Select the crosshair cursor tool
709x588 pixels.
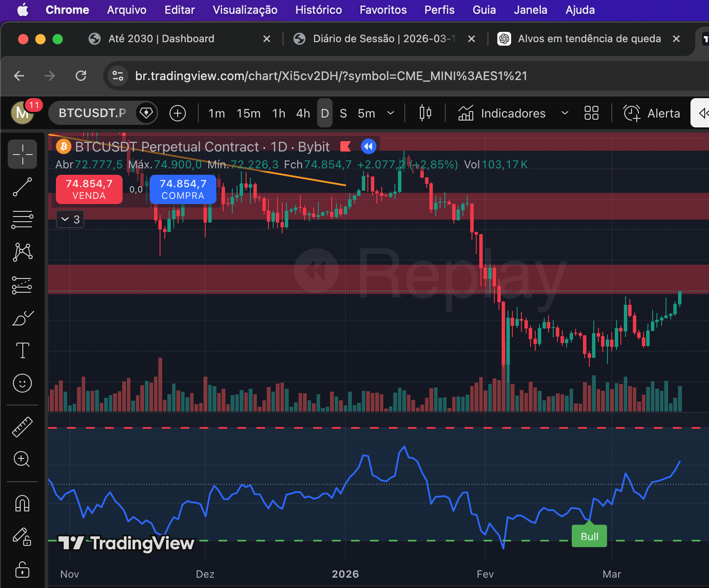click(x=22, y=154)
